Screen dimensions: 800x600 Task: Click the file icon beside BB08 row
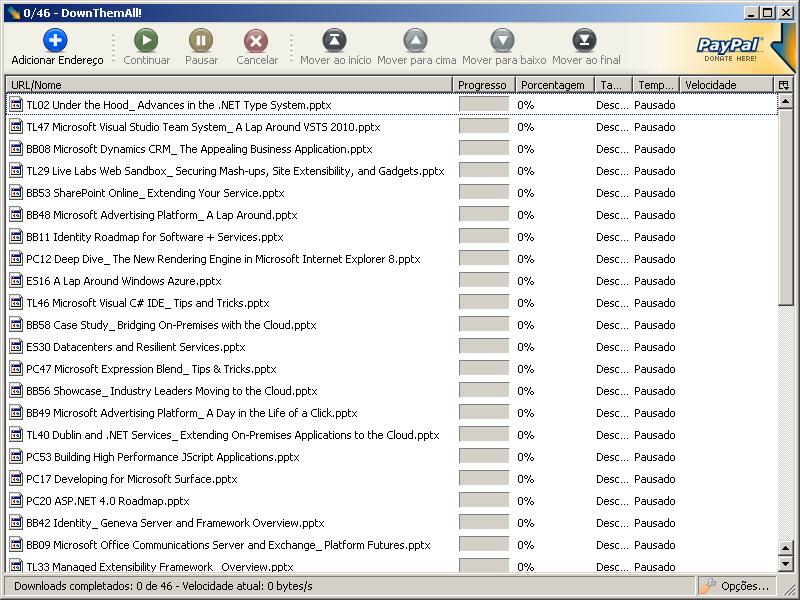(16, 148)
